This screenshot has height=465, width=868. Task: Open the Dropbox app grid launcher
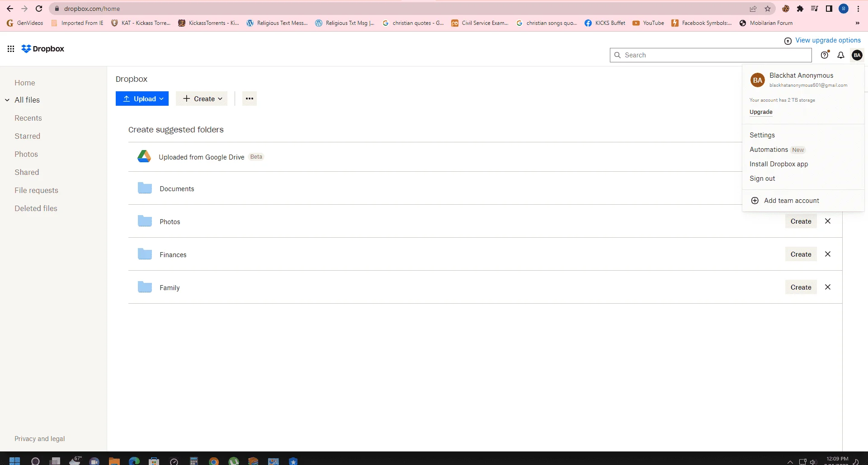(11, 49)
